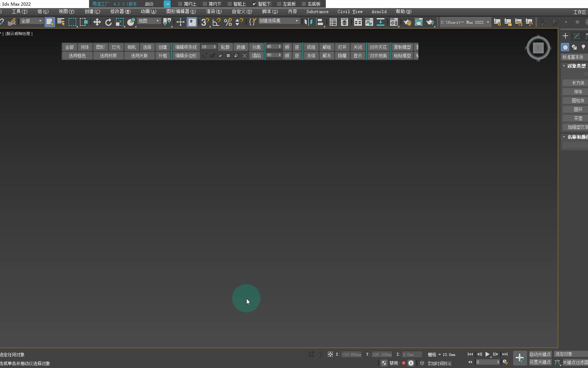588x368 pixels.
Task: Click the Render Production teapot icon
Action: (430, 22)
